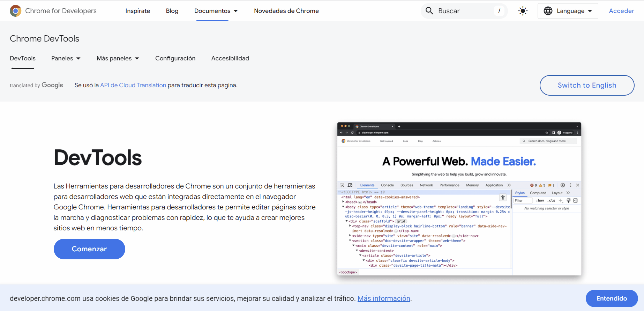Screen dimensions: 644x311
Task: Toggle the light/dark theme sun icon
Action: [523, 11]
